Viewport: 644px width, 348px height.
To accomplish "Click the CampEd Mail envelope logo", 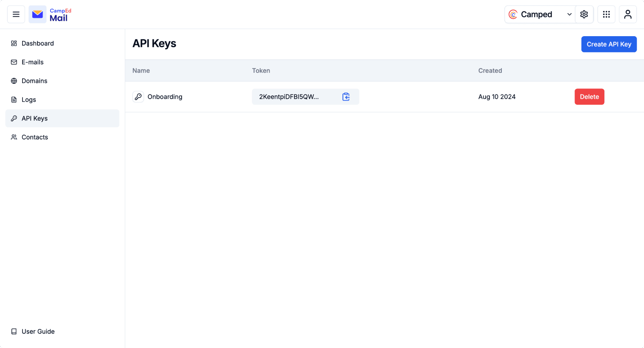I will [37, 14].
